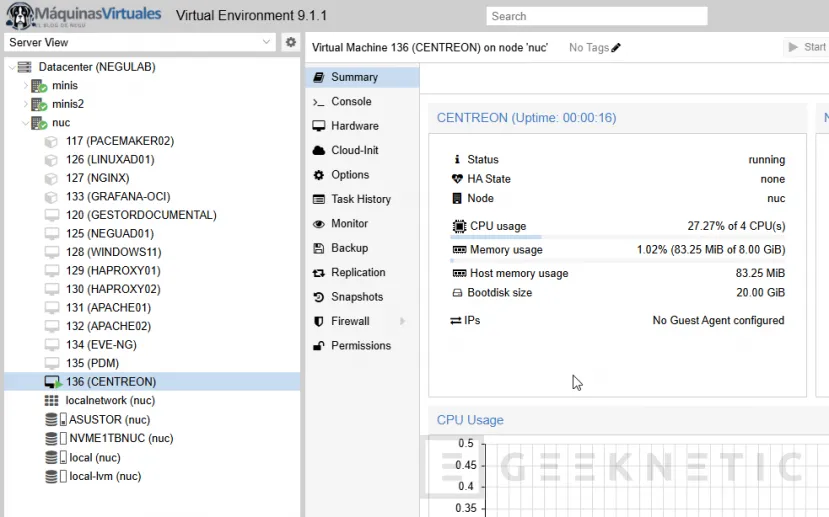Click the local-lvm storage icon
This screenshot has width=829, height=517.
(56, 476)
